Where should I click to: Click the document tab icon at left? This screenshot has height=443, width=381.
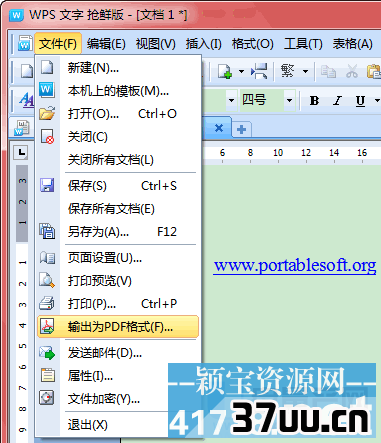pos(22,128)
